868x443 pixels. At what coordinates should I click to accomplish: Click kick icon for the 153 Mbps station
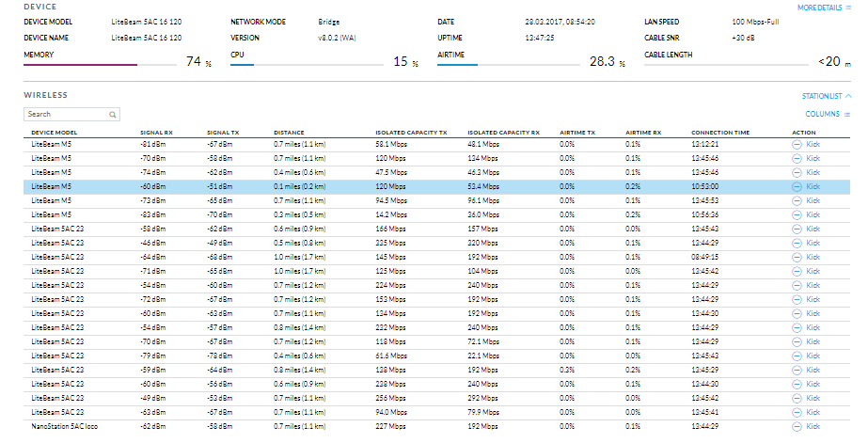click(797, 300)
